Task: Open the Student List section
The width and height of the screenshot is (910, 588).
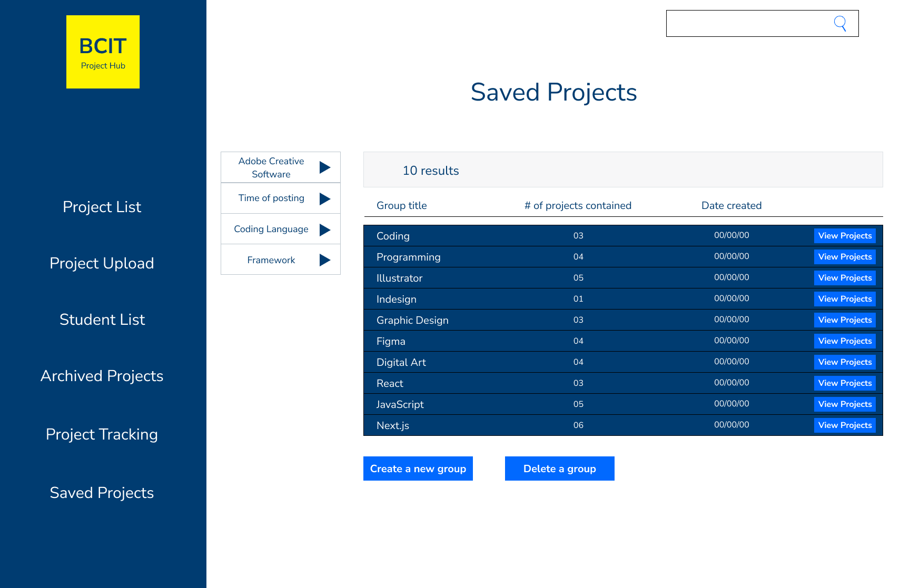Action: click(102, 320)
